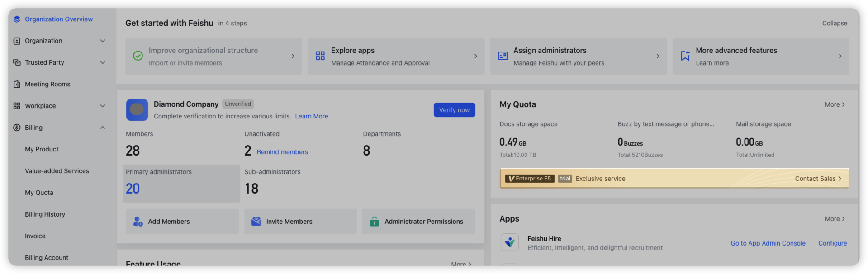Open My Product under Billing

(42, 149)
